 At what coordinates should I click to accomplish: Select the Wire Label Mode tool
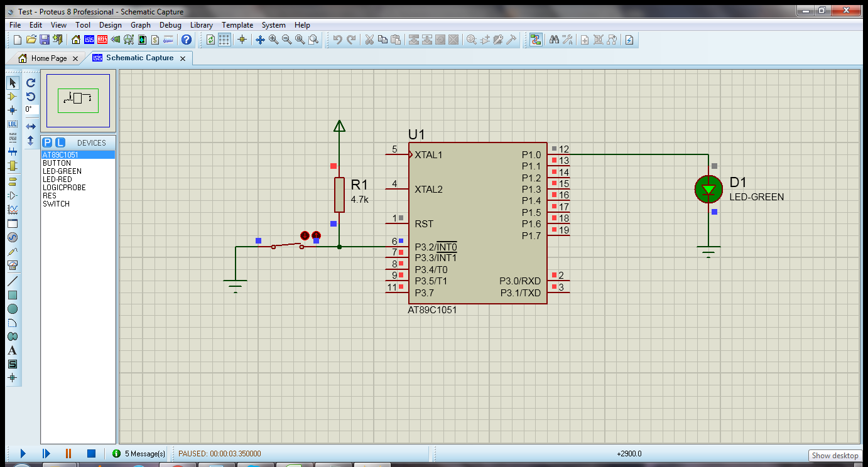[x=13, y=124]
